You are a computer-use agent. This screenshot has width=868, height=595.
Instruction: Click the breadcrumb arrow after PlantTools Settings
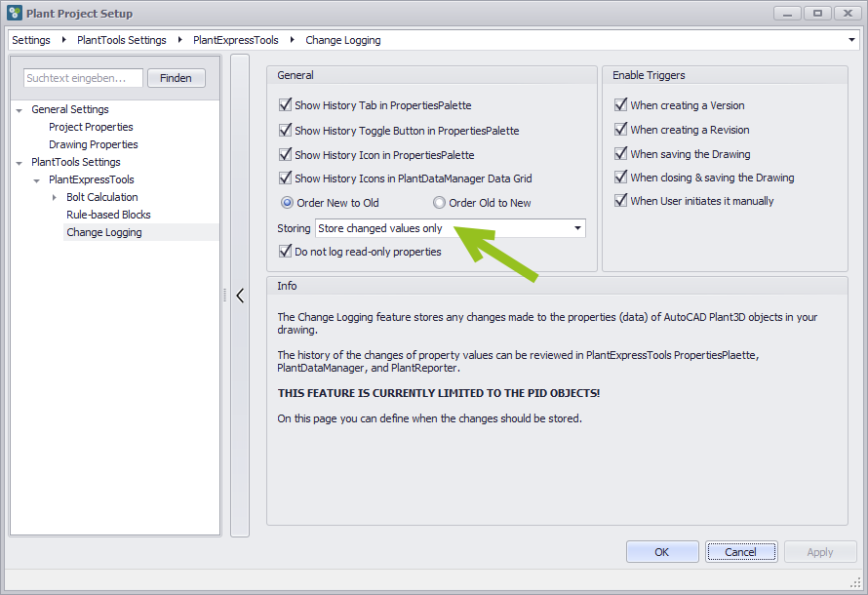(x=179, y=41)
